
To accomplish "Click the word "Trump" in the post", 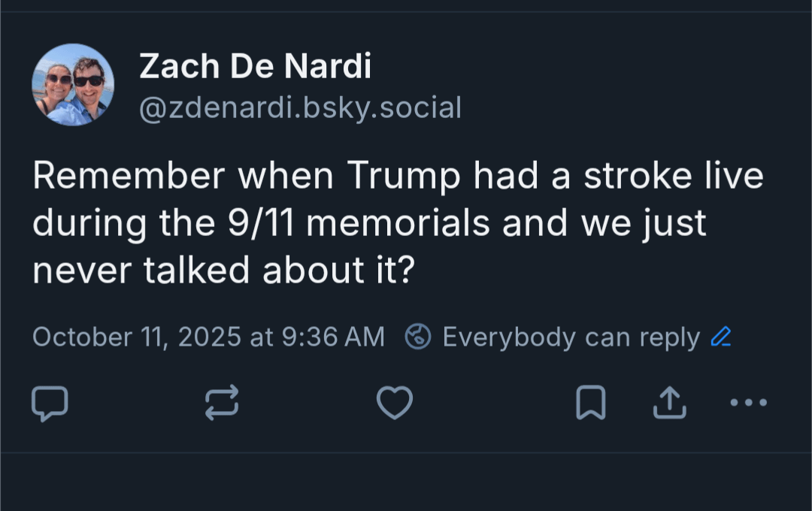I will click(x=404, y=177).
